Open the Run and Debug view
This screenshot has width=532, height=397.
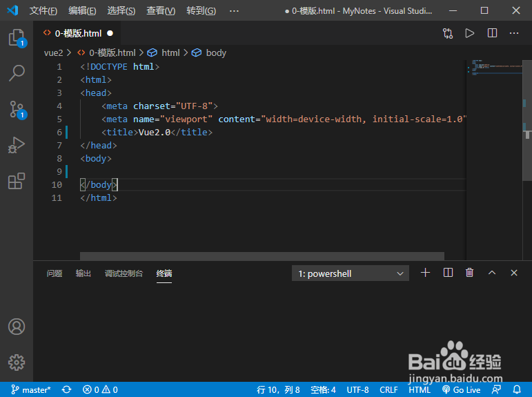pos(17,145)
